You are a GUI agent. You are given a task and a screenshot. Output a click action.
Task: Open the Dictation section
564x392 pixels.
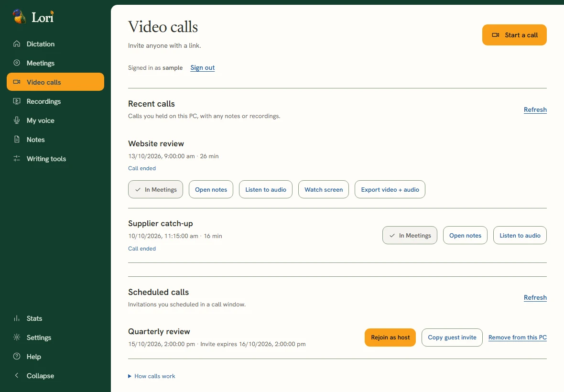(x=55, y=44)
